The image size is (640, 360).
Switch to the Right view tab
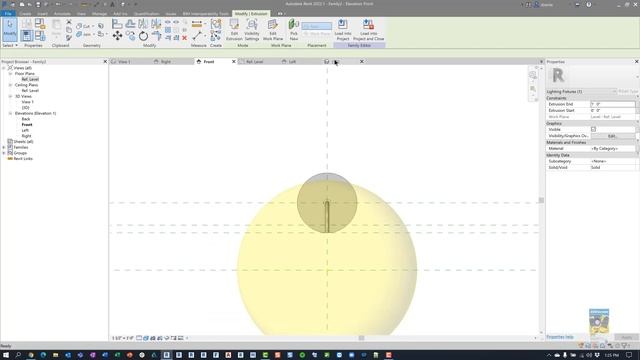tap(166, 62)
